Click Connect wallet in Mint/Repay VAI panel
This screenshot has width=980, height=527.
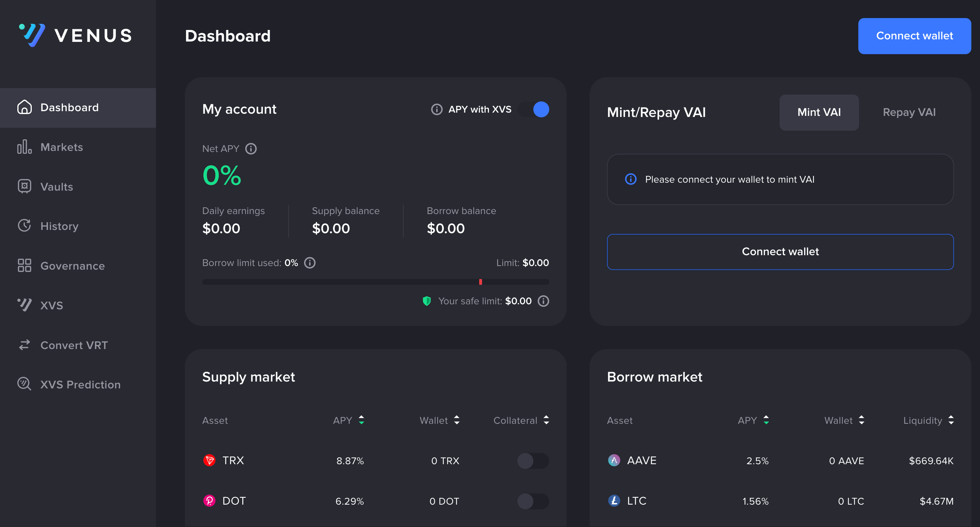tap(780, 252)
